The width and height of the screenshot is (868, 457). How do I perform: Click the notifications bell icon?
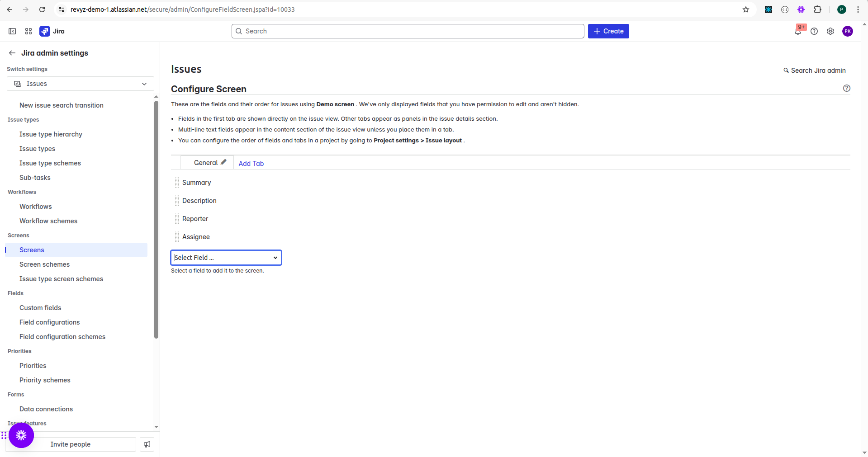(x=798, y=31)
